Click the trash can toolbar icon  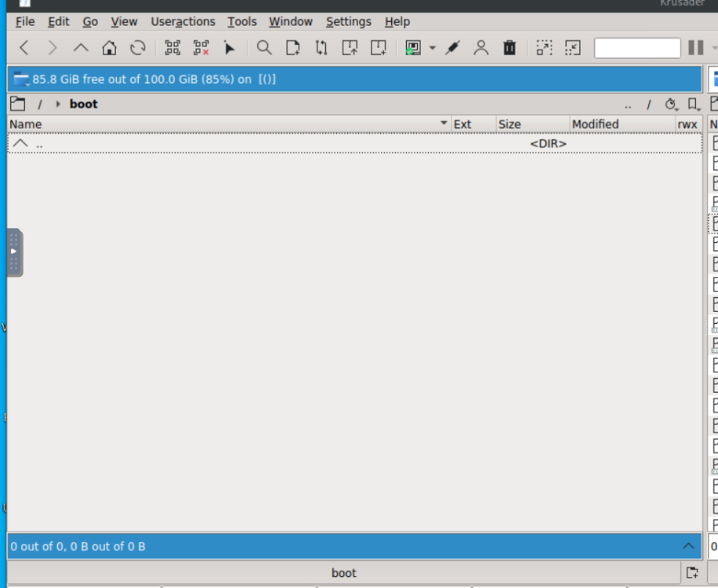(x=509, y=48)
